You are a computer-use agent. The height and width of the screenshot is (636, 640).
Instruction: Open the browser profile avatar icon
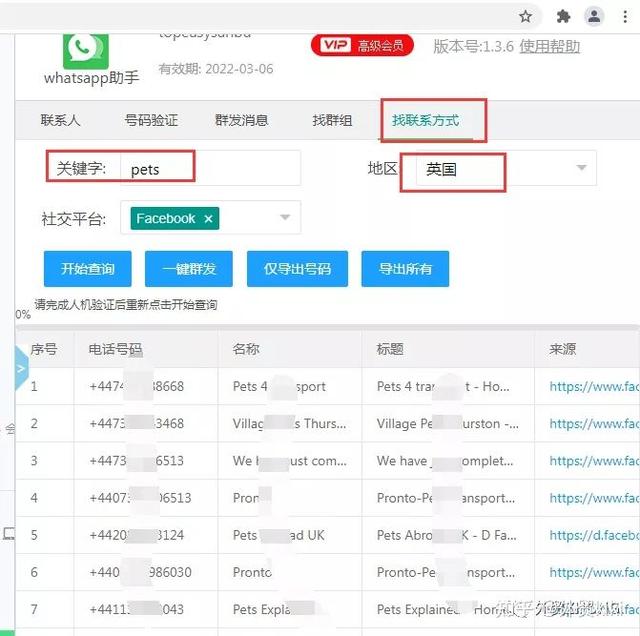coord(595,16)
